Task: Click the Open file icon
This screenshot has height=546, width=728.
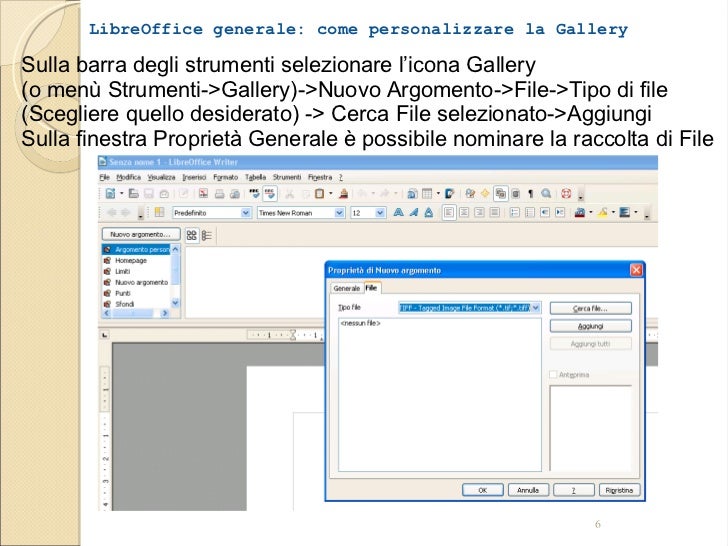Action: point(134,193)
